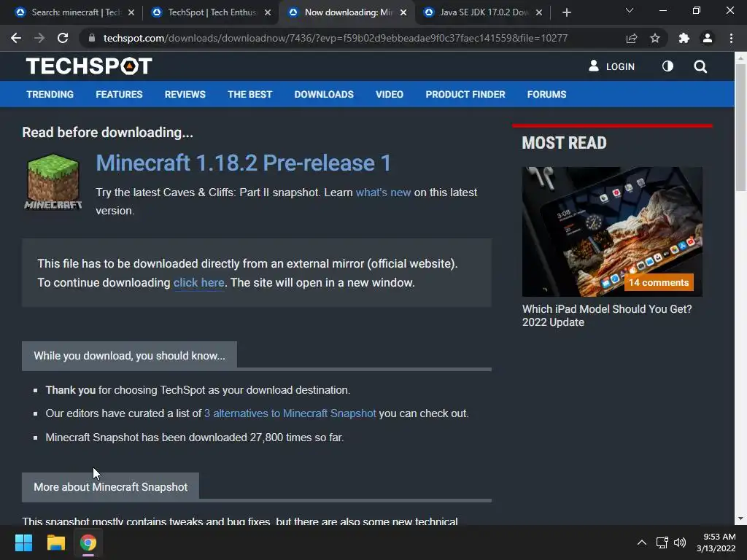Open the '14 comments' badge

pyautogui.click(x=659, y=282)
